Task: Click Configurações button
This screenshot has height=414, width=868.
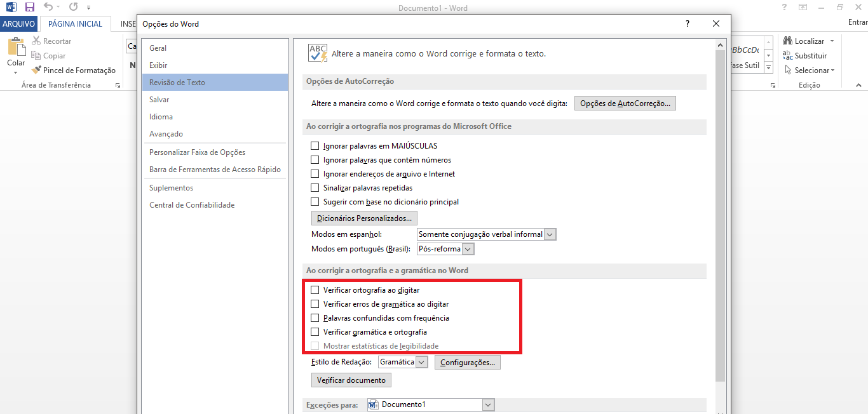Action: pos(468,363)
